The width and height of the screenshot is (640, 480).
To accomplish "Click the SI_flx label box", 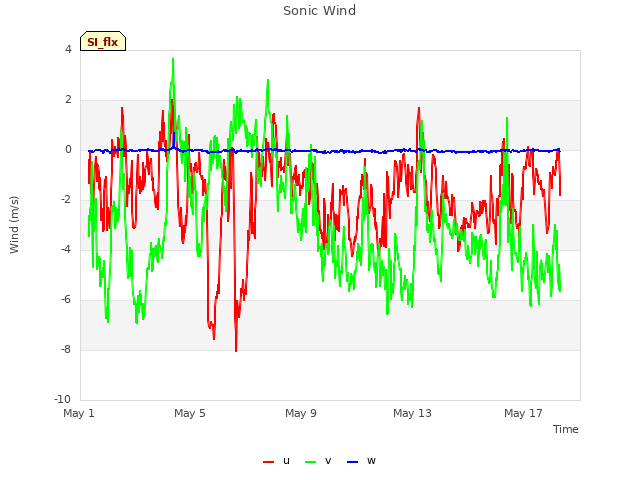I will [103, 41].
